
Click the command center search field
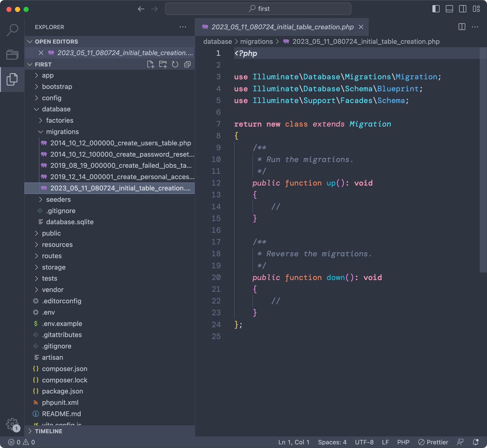pos(258,9)
